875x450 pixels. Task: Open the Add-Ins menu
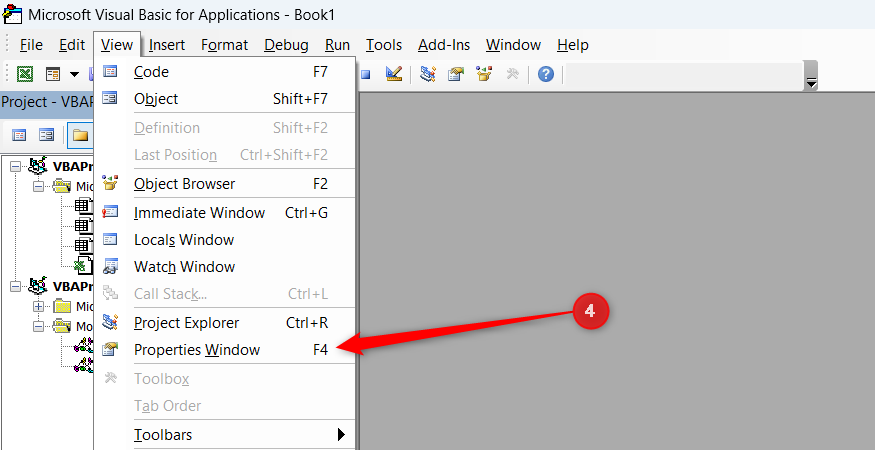click(x=444, y=45)
